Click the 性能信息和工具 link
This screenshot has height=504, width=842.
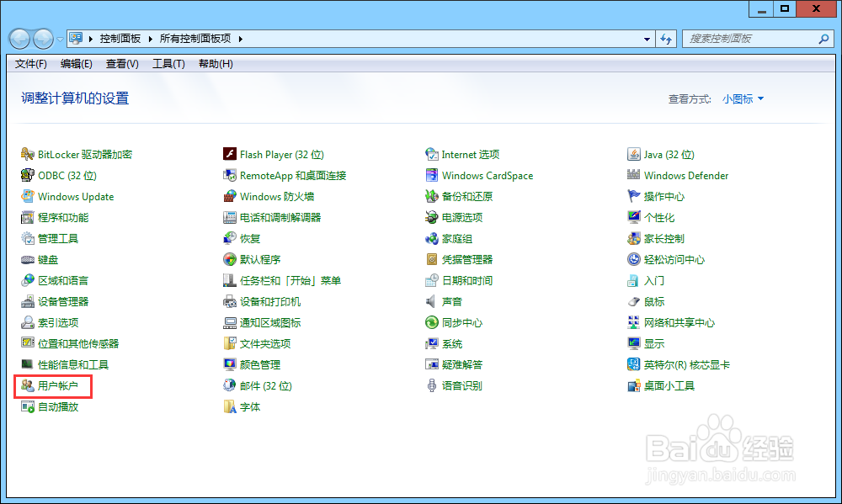(x=73, y=365)
